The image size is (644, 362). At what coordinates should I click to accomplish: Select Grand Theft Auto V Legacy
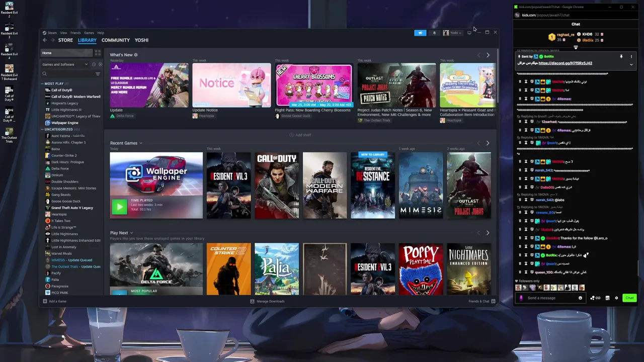point(72,208)
